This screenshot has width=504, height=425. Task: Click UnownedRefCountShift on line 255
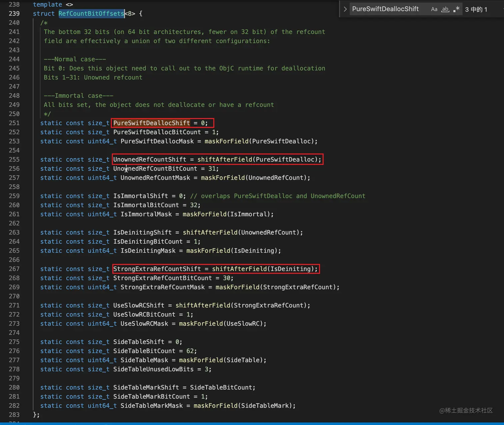tap(150, 159)
